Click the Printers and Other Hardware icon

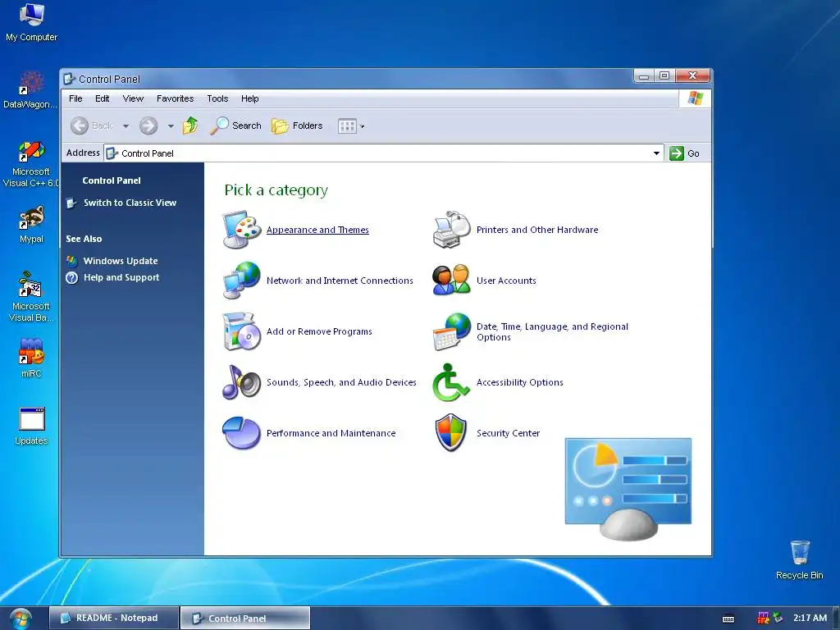click(x=452, y=230)
